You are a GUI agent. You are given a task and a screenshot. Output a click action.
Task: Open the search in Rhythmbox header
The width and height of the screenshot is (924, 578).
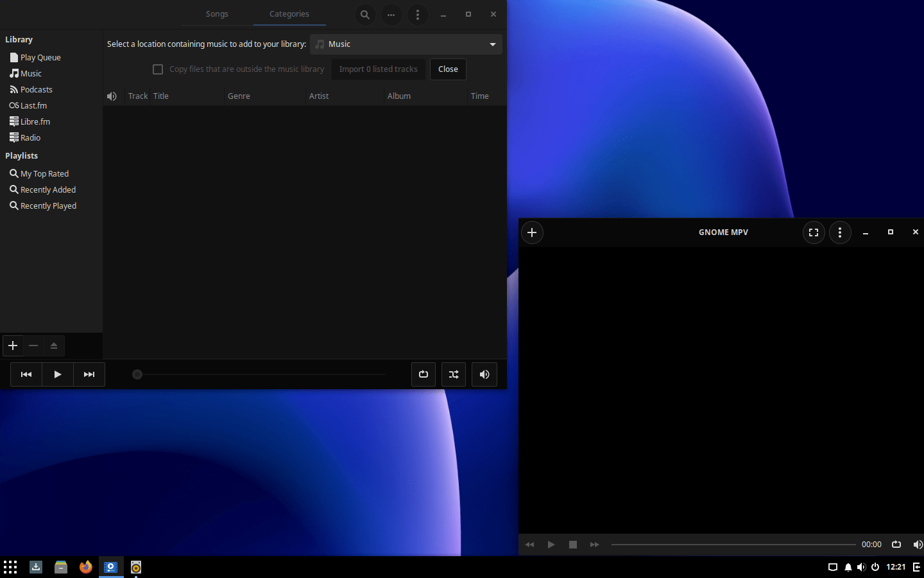364,14
